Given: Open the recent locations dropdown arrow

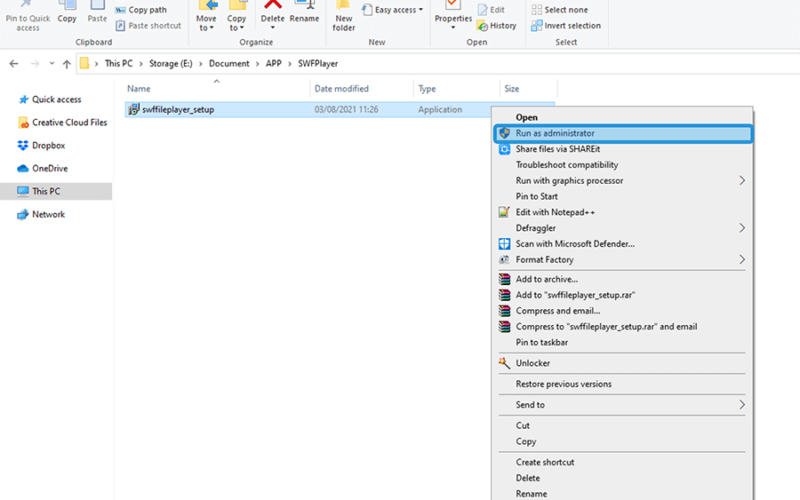Looking at the screenshot, I should click(x=52, y=64).
